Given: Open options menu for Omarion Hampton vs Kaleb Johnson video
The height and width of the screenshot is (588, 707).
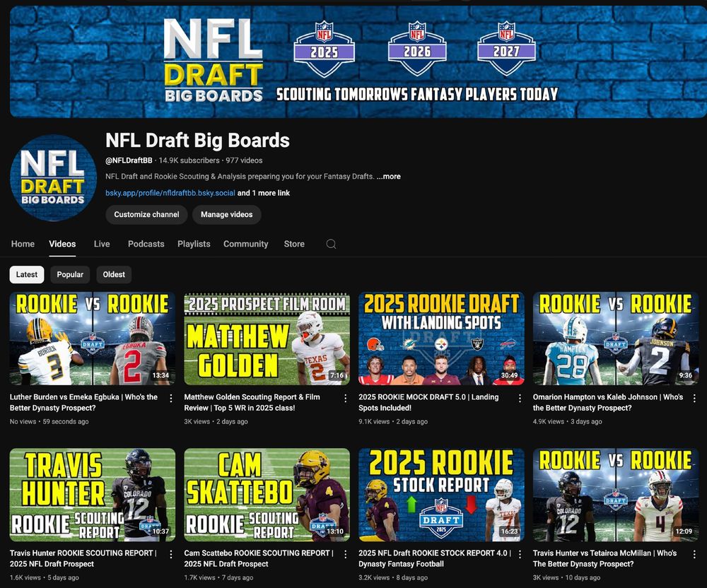Looking at the screenshot, I should (694, 399).
